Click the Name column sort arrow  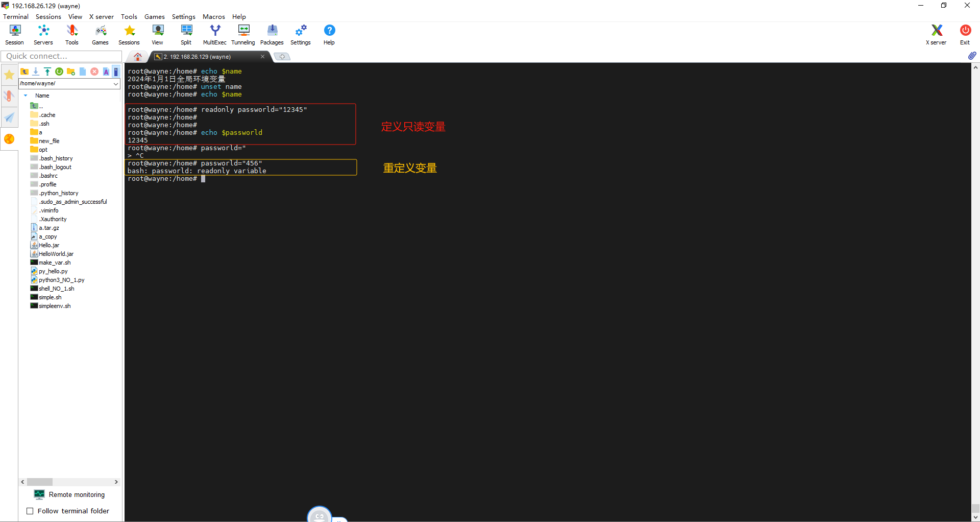click(x=26, y=96)
